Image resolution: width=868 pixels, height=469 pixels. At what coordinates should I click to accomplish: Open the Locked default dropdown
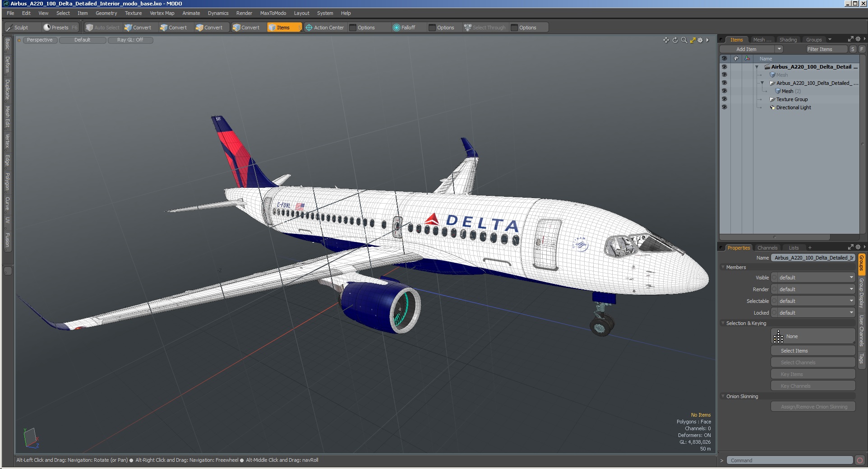[x=816, y=313]
